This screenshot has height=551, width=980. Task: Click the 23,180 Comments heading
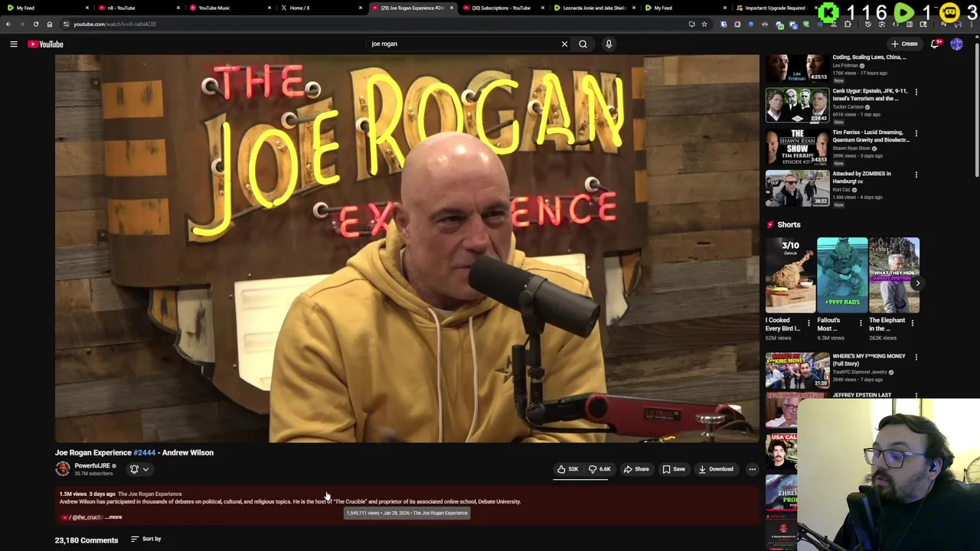[87, 540]
